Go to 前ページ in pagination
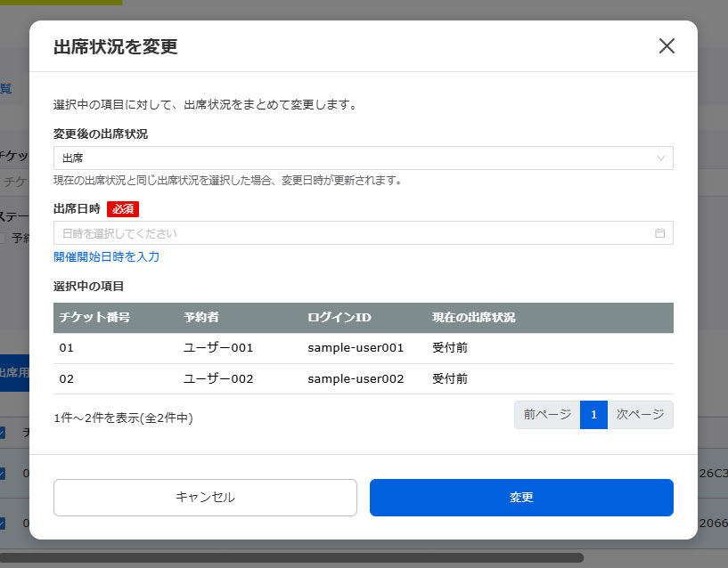 tap(547, 415)
